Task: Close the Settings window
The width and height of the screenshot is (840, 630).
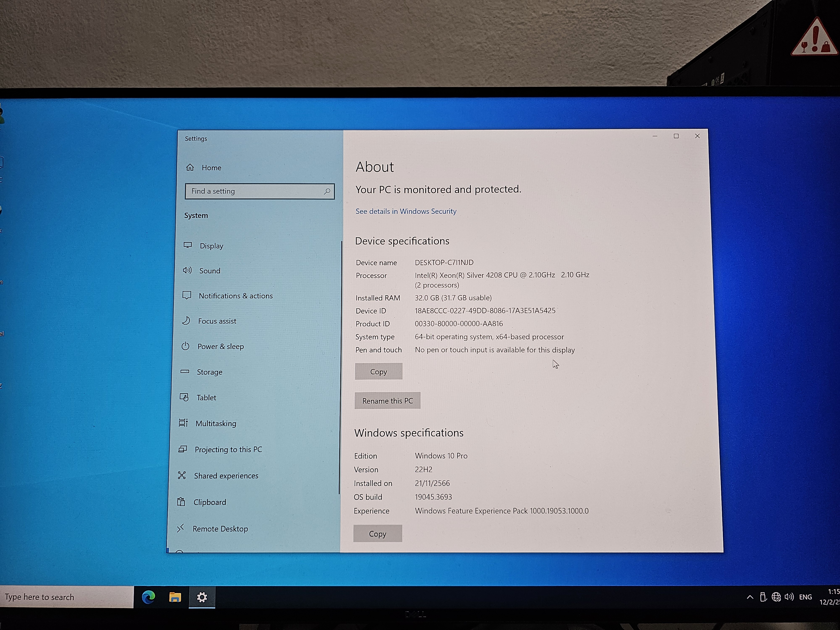Action: 697,136
